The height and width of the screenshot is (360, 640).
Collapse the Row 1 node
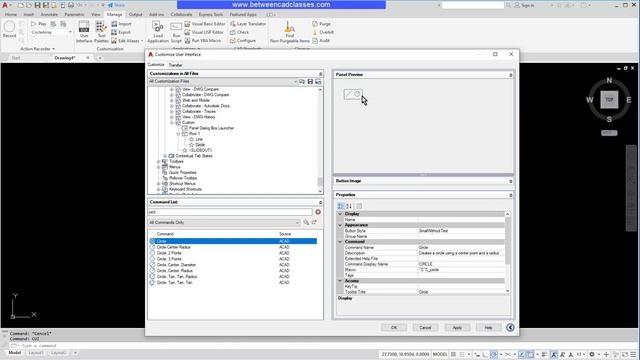[178, 133]
